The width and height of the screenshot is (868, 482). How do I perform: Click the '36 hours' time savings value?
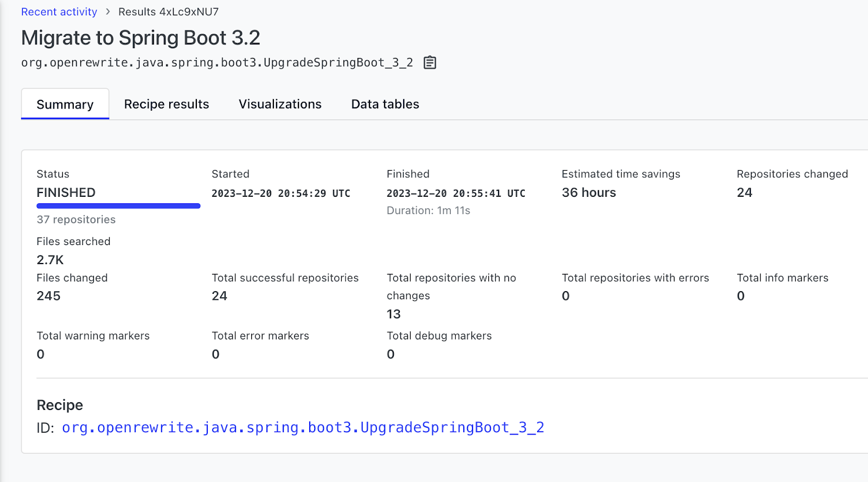589,192
